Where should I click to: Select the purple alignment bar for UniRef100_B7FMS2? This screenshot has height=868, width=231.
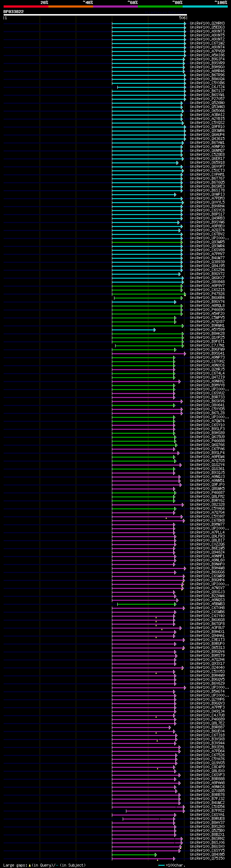[156, 811]
